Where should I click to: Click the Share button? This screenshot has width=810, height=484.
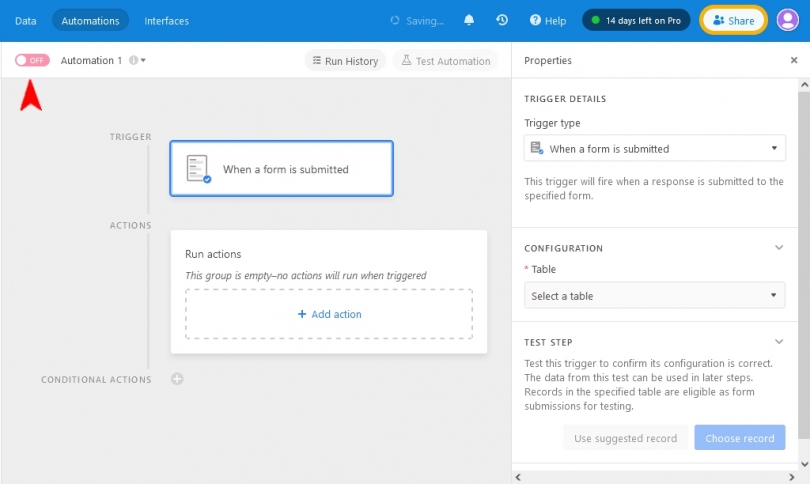pos(734,20)
